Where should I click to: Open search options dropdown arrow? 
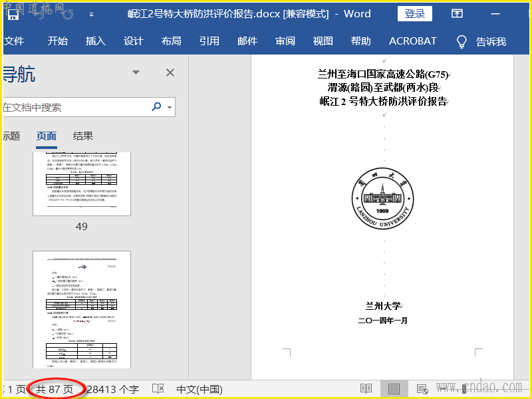point(170,107)
